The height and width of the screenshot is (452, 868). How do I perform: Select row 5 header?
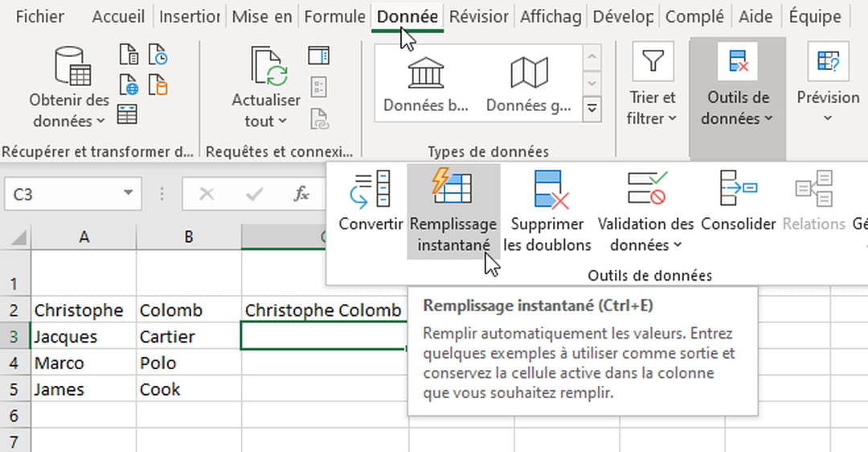pyautogui.click(x=14, y=389)
